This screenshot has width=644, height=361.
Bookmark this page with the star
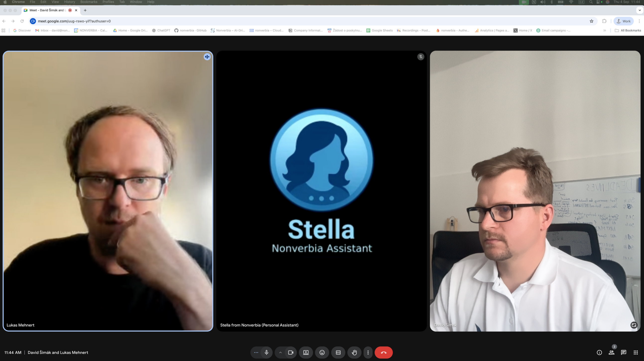[592, 21]
